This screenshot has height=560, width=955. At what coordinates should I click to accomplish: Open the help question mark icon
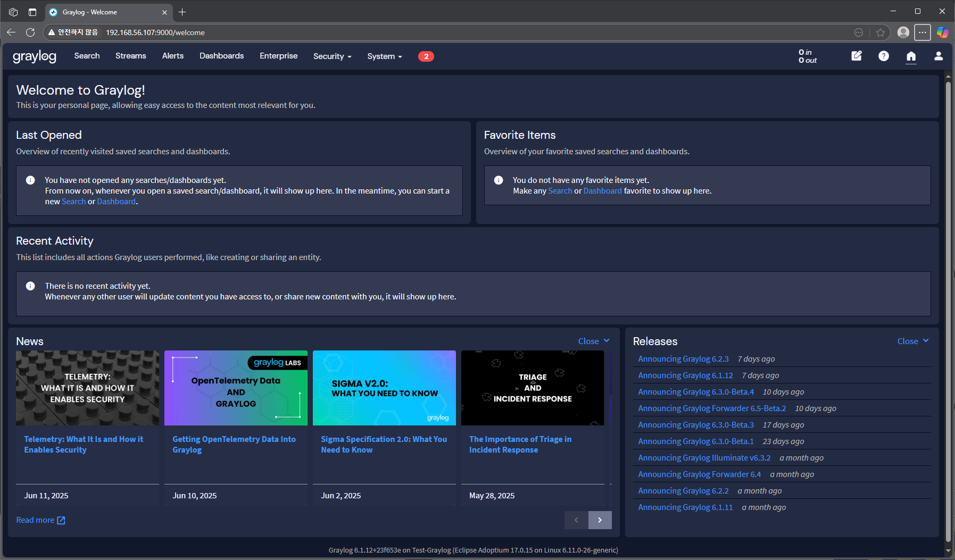[x=884, y=56]
